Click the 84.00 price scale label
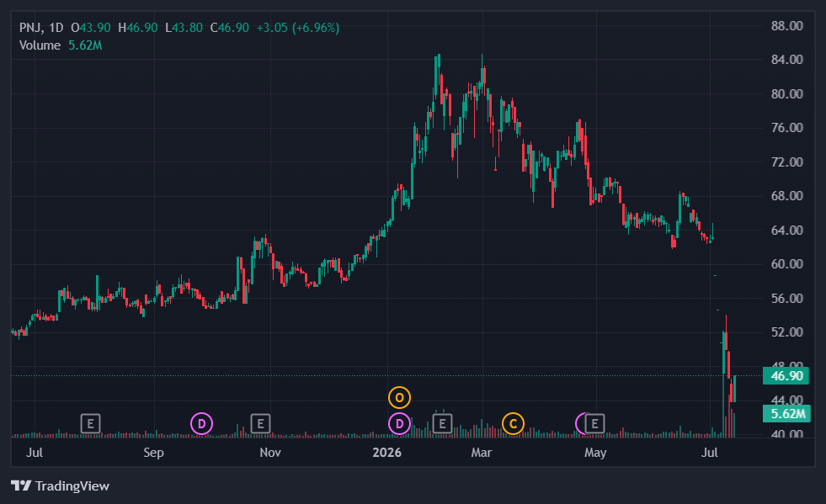826x504 pixels. click(787, 60)
